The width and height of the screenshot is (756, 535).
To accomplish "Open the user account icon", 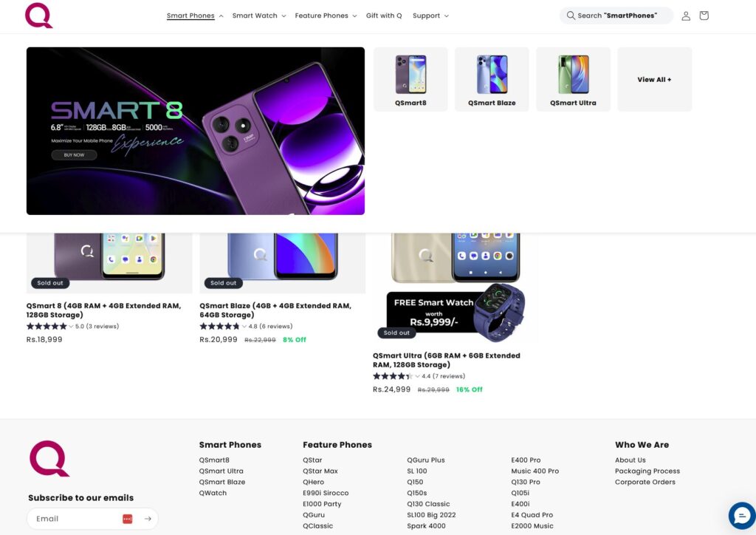I will coord(686,16).
